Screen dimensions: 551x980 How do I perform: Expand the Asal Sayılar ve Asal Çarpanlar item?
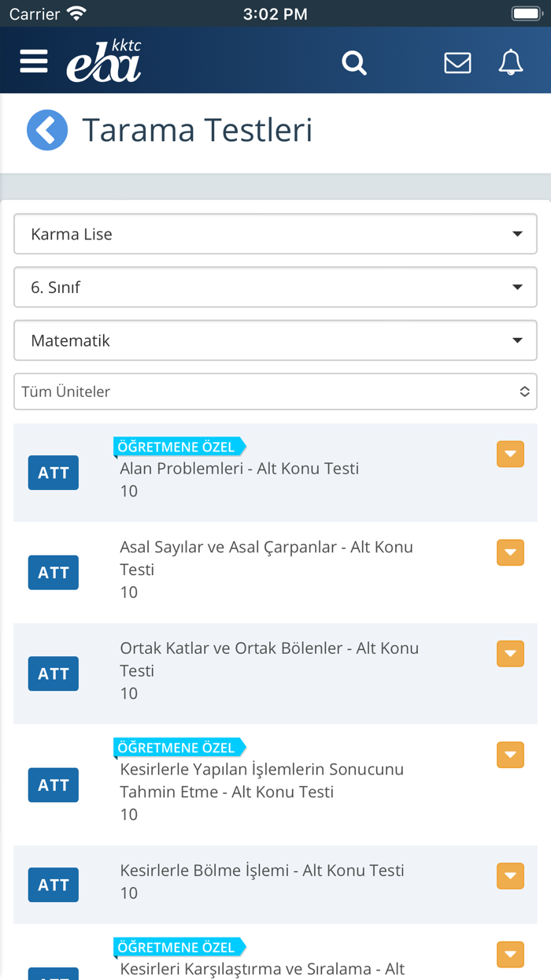(x=510, y=552)
